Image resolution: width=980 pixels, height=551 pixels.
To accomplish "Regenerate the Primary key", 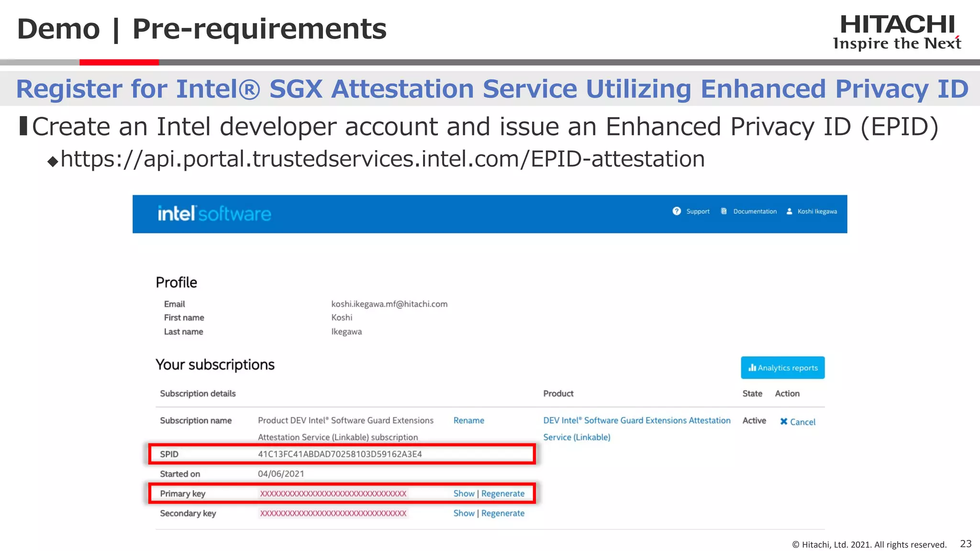I will coord(502,494).
